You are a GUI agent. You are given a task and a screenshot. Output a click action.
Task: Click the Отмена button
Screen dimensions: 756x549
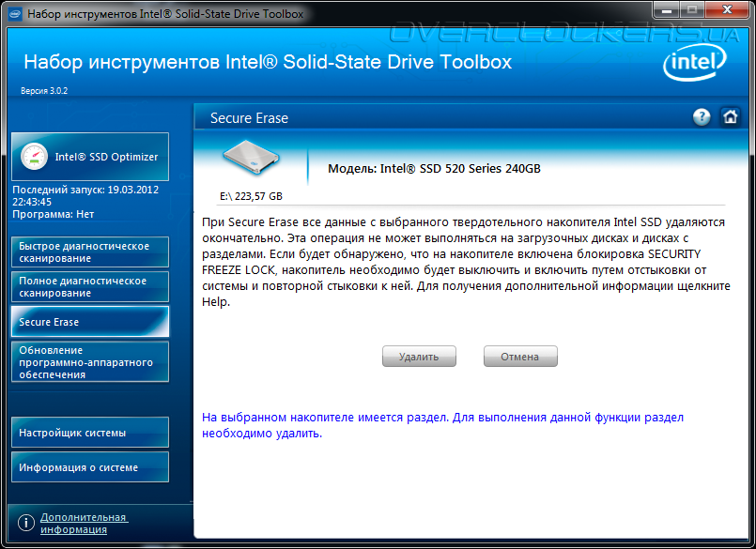coord(520,357)
